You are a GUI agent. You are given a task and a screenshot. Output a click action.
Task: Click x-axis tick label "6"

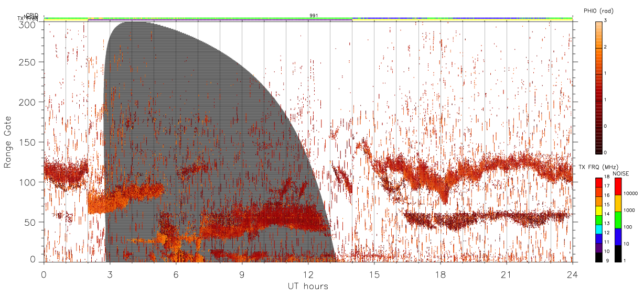(x=176, y=274)
